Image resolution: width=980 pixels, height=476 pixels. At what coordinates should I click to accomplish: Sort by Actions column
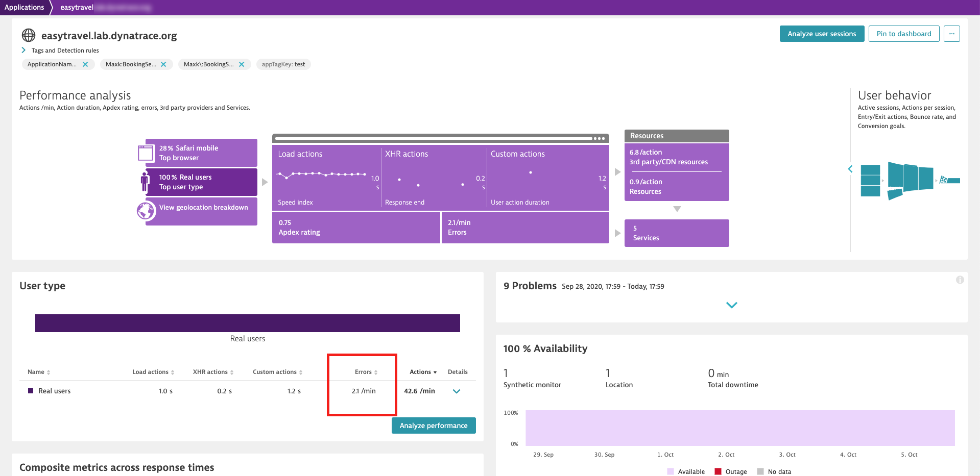click(x=423, y=372)
